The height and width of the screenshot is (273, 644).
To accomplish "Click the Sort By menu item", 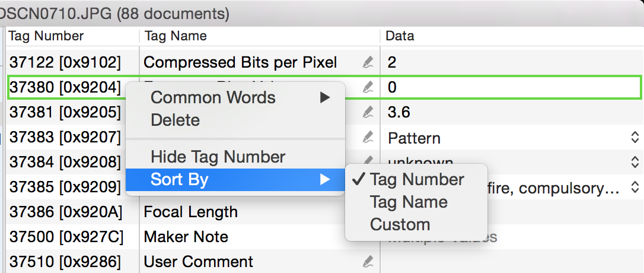I will 235,180.
